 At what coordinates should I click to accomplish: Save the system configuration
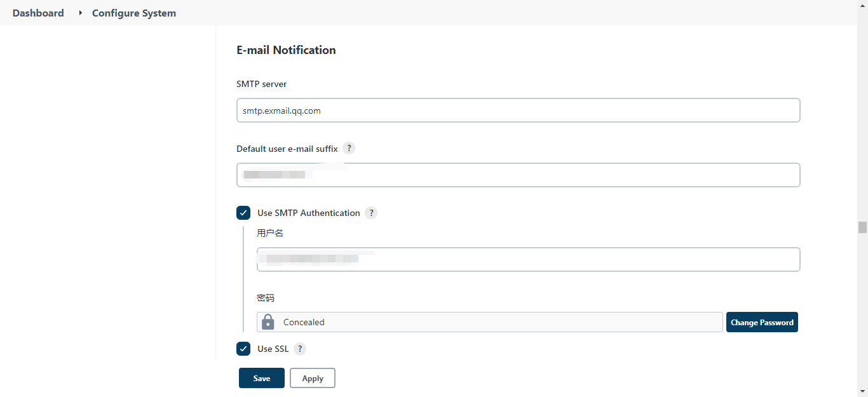261,378
